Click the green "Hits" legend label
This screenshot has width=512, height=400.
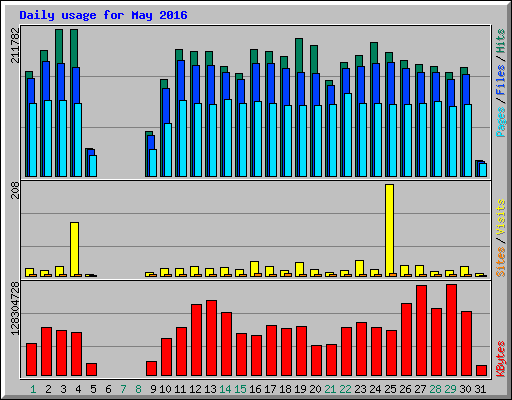[501, 41]
